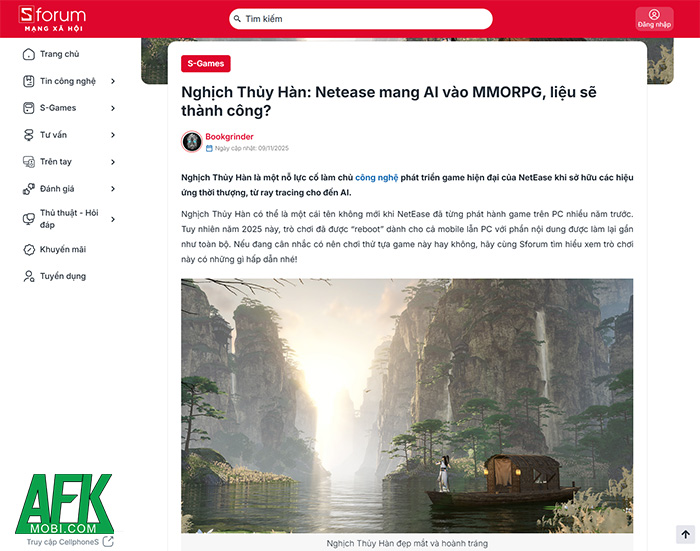Click the Tin công nghệ sidebar icon
The height and width of the screenshot is (551, 700).
tap(29, 81)
